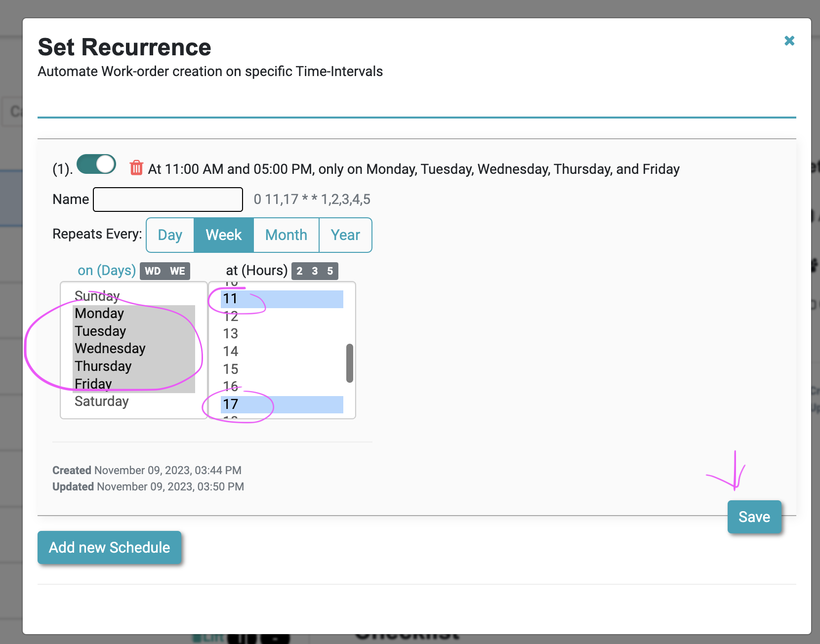
Task: Click the hours list scrollbar thumb
Action: coord(350,363)
